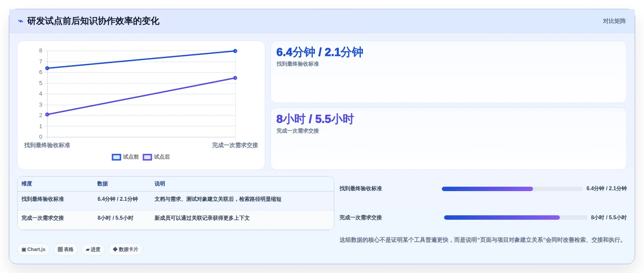Click the 试点后 data point at 找到最终验收标准
644x273 pixels.
click(47, 114)
